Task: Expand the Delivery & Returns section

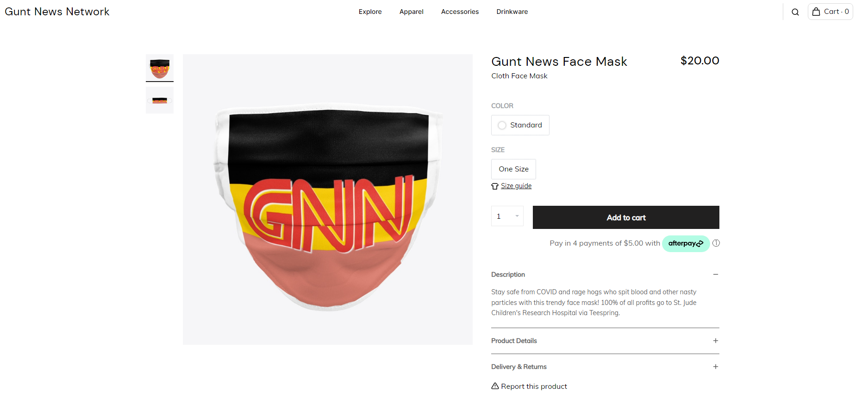Action: click(605, 367)
